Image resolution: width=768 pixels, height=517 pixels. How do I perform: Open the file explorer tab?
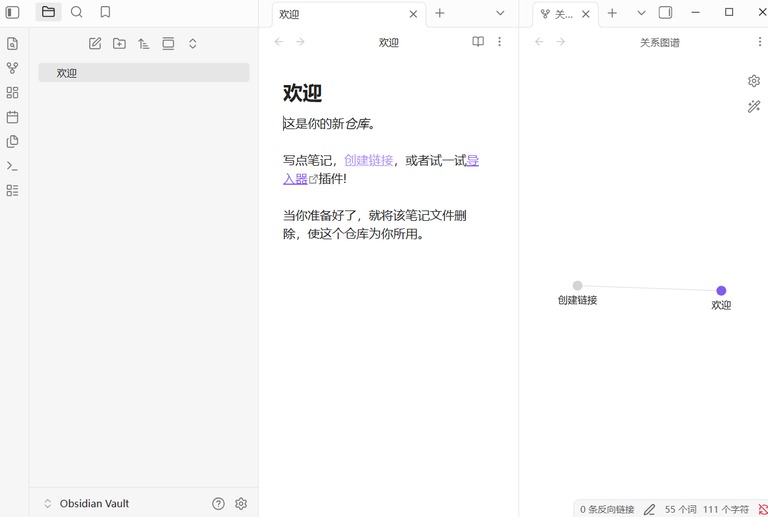tap(48, 12)
